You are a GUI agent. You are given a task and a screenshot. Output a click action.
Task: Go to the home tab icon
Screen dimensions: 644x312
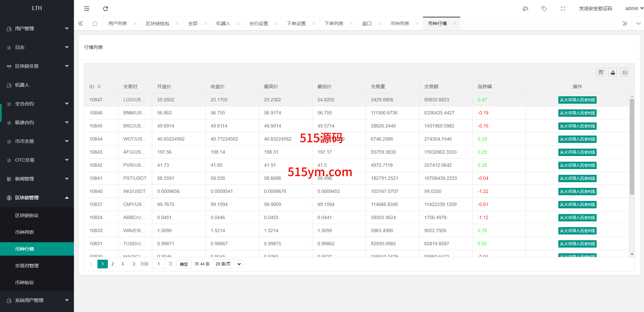[95, 23]
